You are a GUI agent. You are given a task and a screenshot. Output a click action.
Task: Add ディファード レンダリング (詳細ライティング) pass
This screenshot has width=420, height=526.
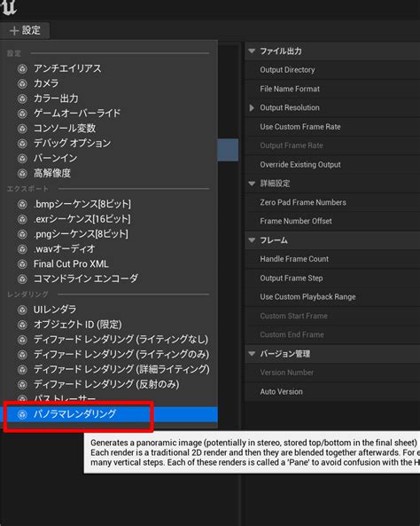121,369
